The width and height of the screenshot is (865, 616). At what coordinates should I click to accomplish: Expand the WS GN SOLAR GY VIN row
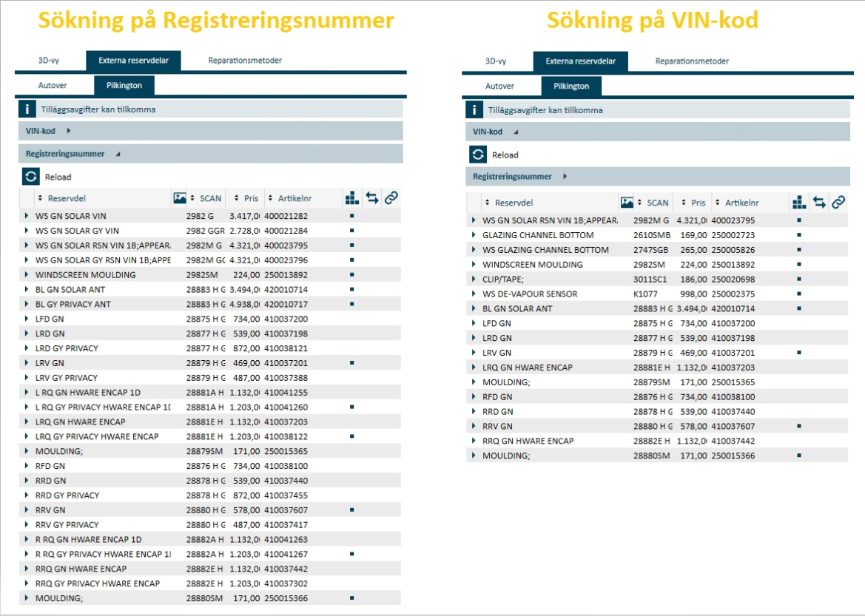click(x=26, y=231)
